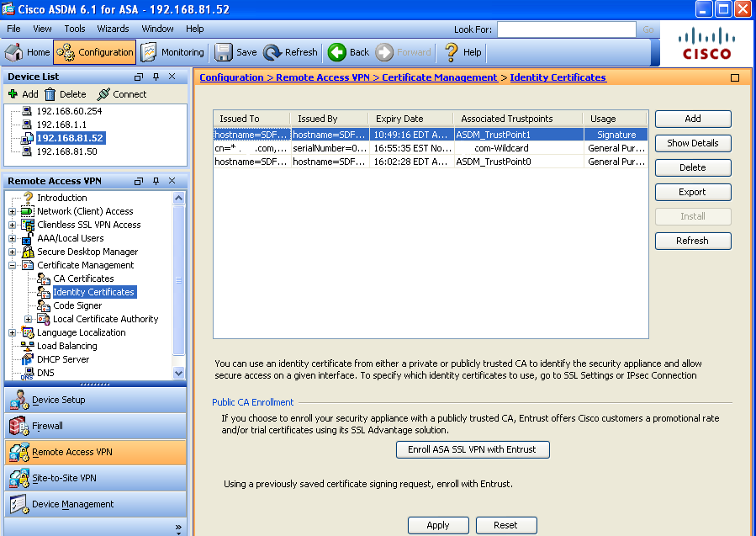
Task: Select device 192.168.60.254
Action: pos(70,111)
